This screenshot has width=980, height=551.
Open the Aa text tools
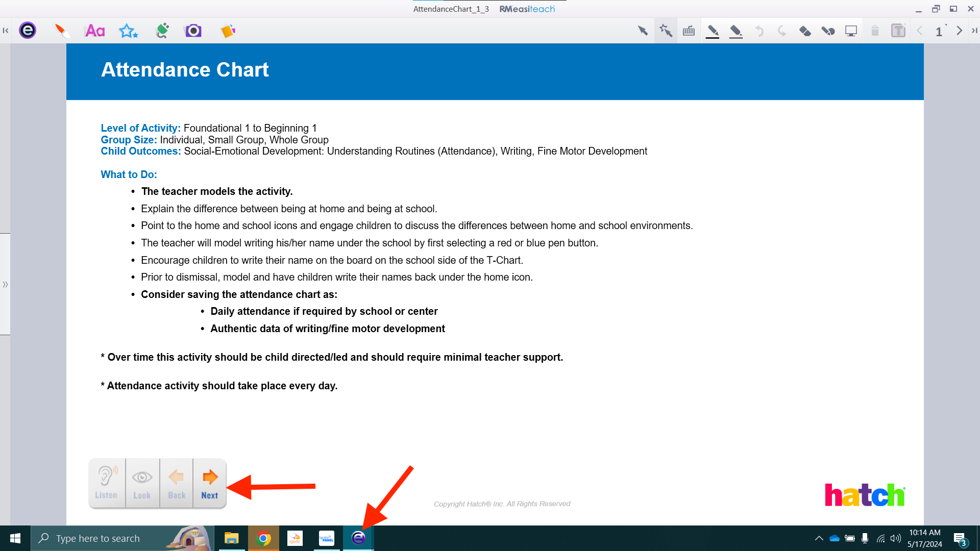pos(95,31)
